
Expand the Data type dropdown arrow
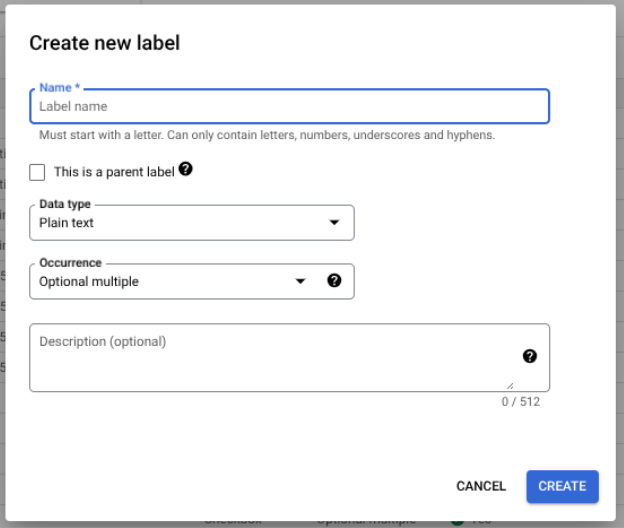click(x=334, y=223)
